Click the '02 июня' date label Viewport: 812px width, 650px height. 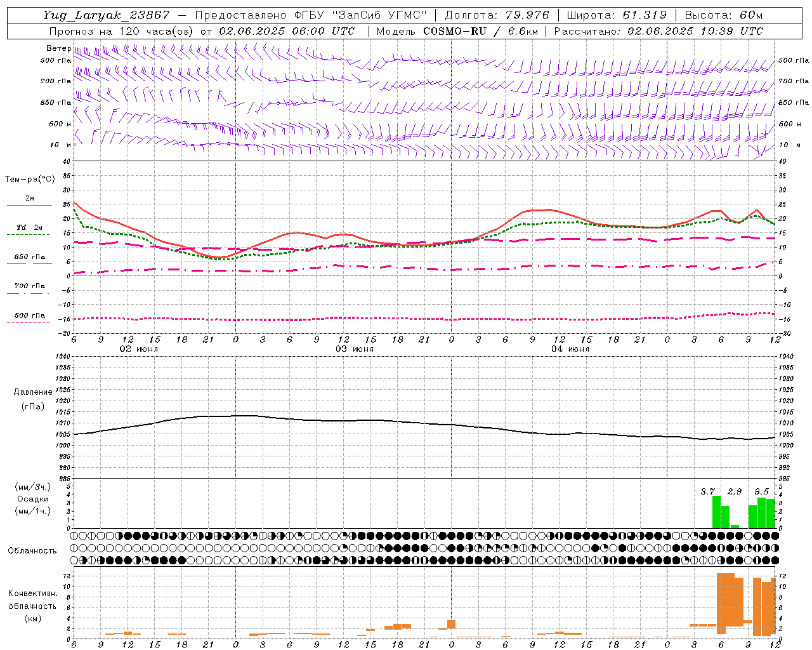139,348
